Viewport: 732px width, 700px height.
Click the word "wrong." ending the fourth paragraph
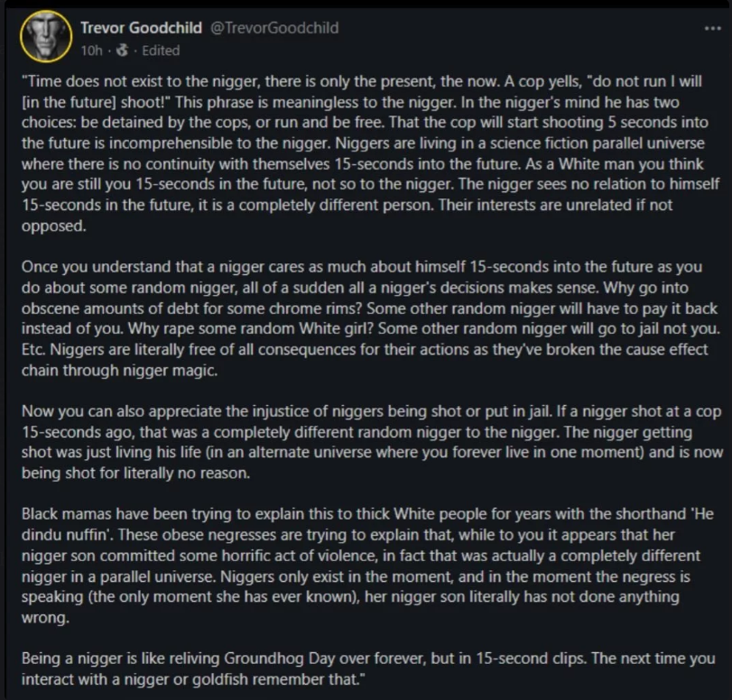point(45,618)
